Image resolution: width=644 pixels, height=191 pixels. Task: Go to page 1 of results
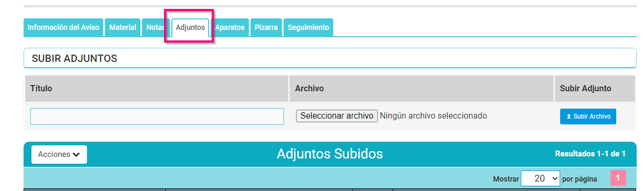[618, 178]
